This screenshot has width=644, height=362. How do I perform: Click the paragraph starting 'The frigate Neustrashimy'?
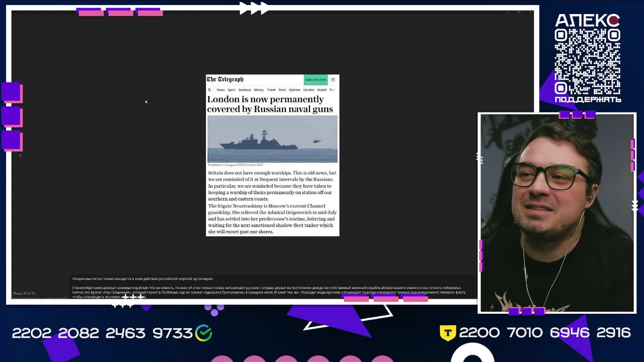coord(272,219)
